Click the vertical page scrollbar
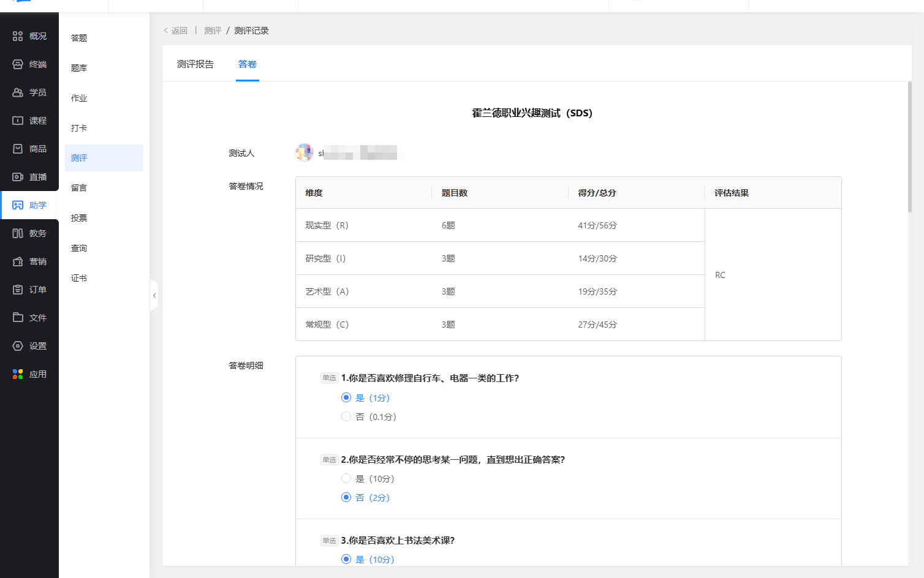This screenshot has width=924, height=578. pos(910,147)
